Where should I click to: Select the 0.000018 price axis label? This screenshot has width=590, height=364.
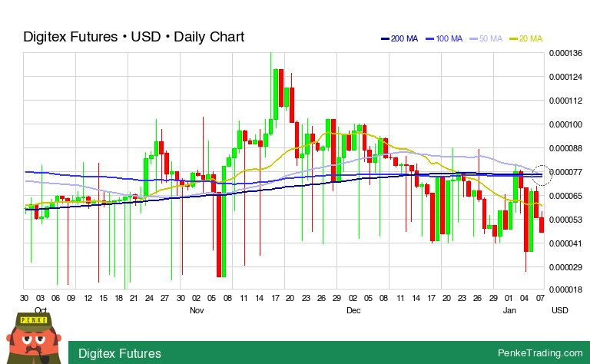565,290
